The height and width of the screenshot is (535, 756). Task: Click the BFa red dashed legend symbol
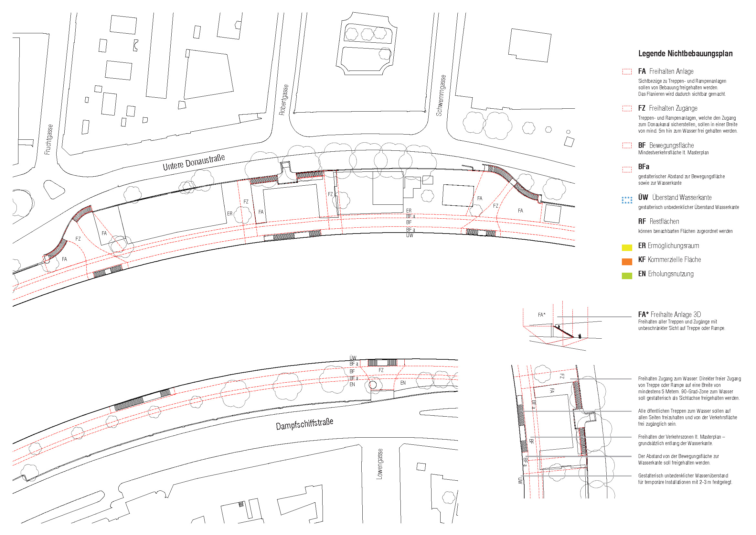click(x=627, y=169)
